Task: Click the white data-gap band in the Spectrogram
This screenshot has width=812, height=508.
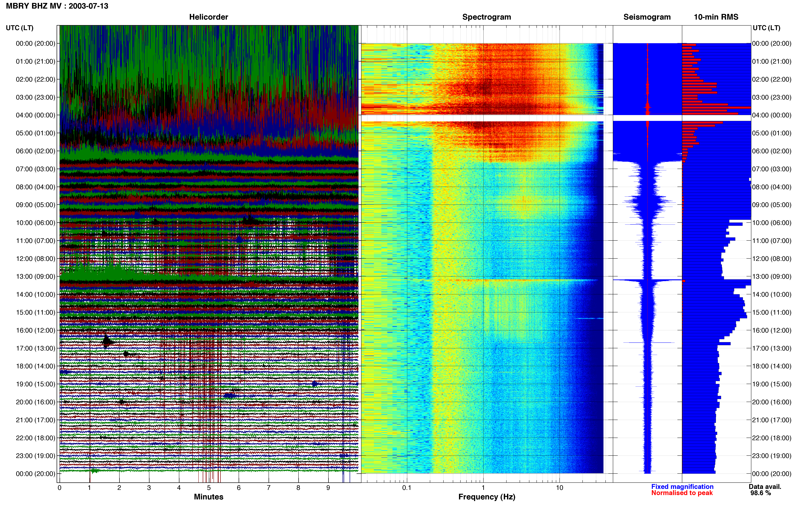Action: 482,118
